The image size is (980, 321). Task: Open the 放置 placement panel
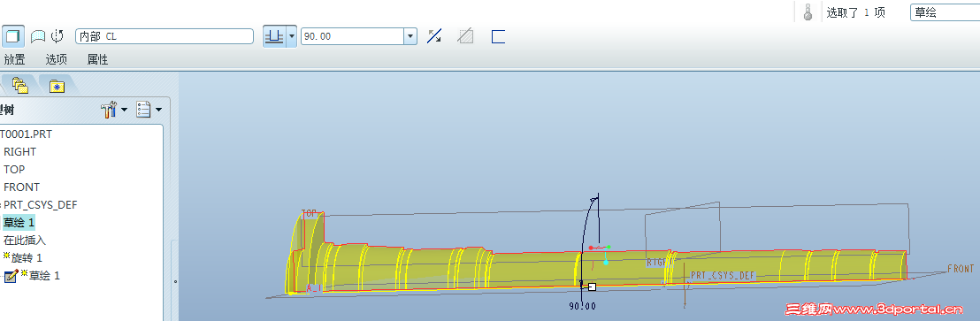click(14, 59)
